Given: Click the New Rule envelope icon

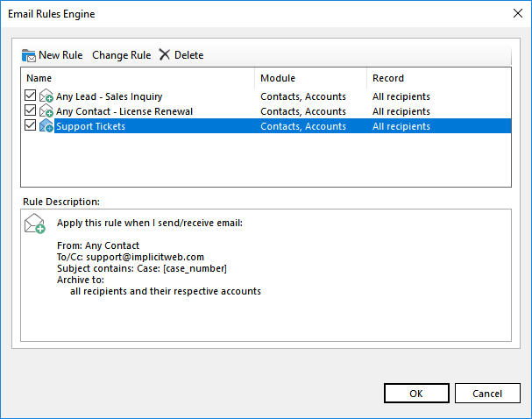Looking at the screenshot, I should click(29, 55).
